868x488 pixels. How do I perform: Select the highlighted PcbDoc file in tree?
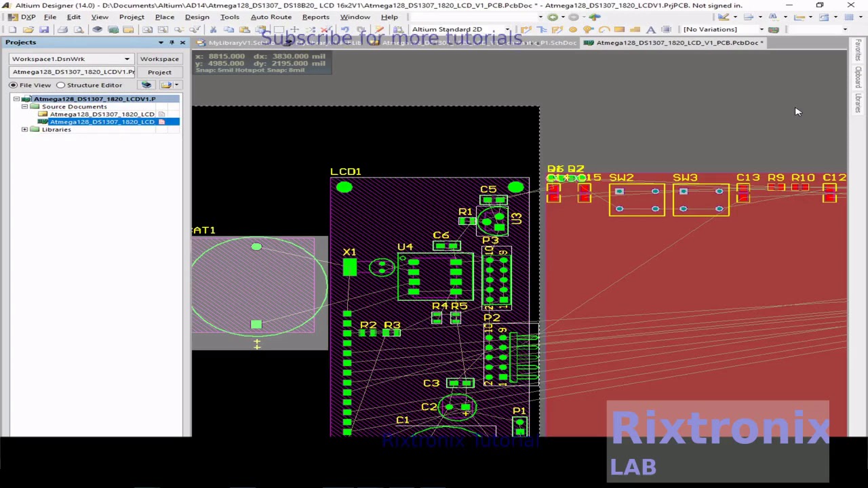102,122
